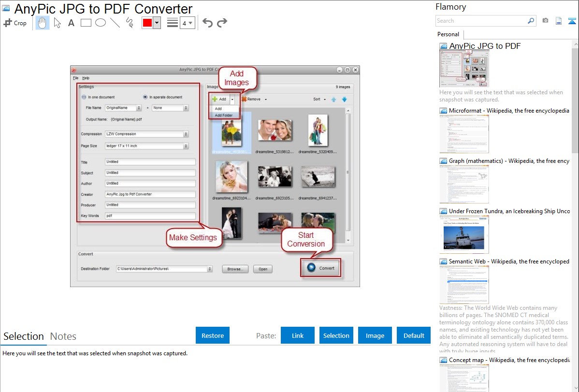Click the Concept map snapshot page icon
This screenshot has height=392, width=579.
(443, 360)
